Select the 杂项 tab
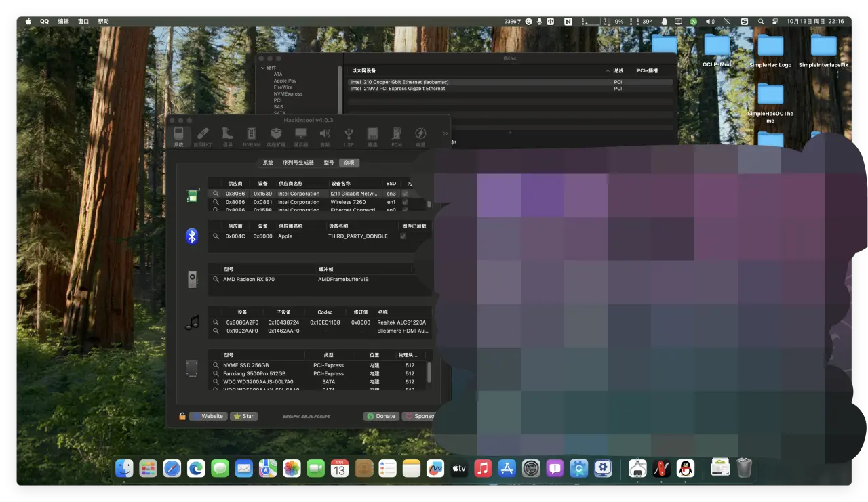The height and width of the screenshot is (502, 868). 349,163
